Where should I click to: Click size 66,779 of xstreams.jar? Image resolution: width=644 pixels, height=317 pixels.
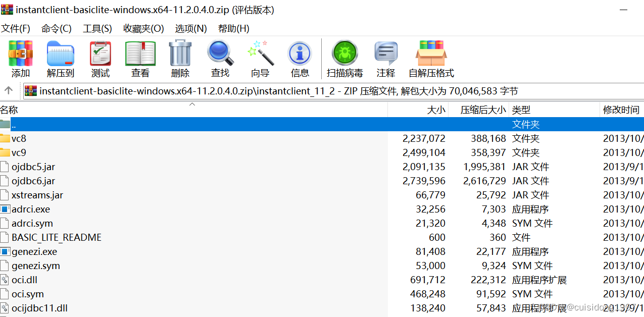click(x=431, y=195)
